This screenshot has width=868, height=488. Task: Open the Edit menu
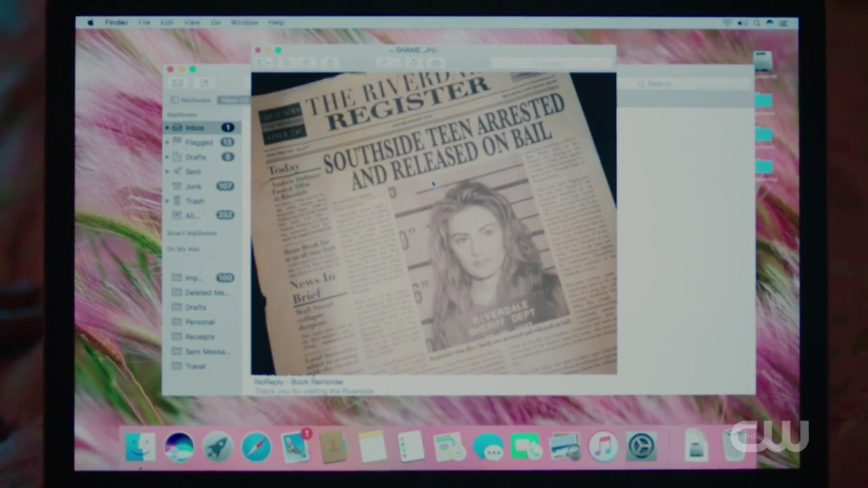pos(166,23)
